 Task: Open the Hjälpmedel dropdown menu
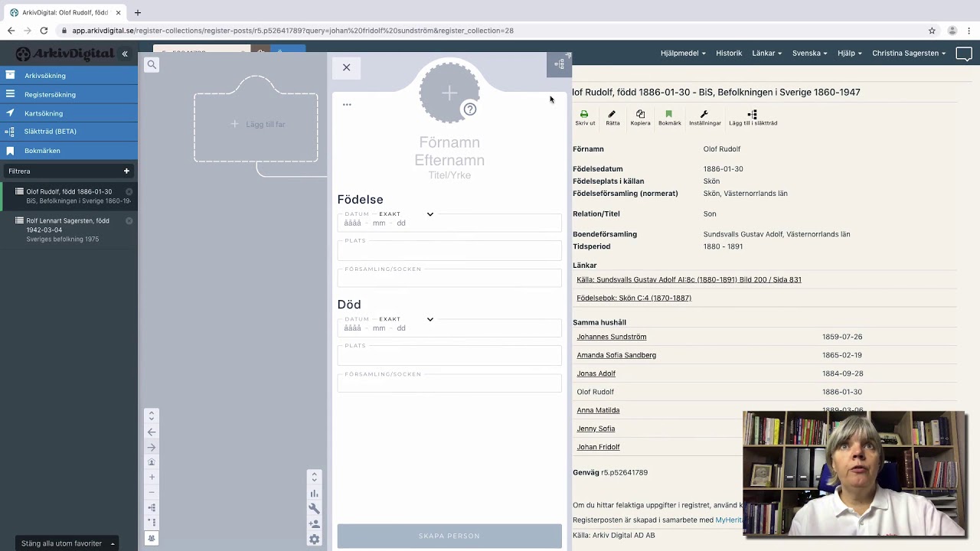point(683,54)
